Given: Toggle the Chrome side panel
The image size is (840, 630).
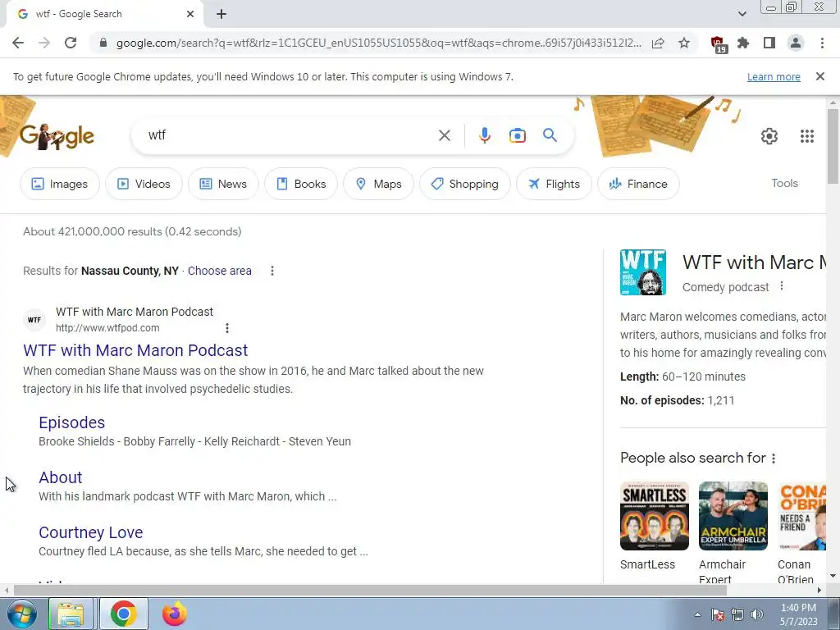Looking at the screenshot, I should coord(769,43).
